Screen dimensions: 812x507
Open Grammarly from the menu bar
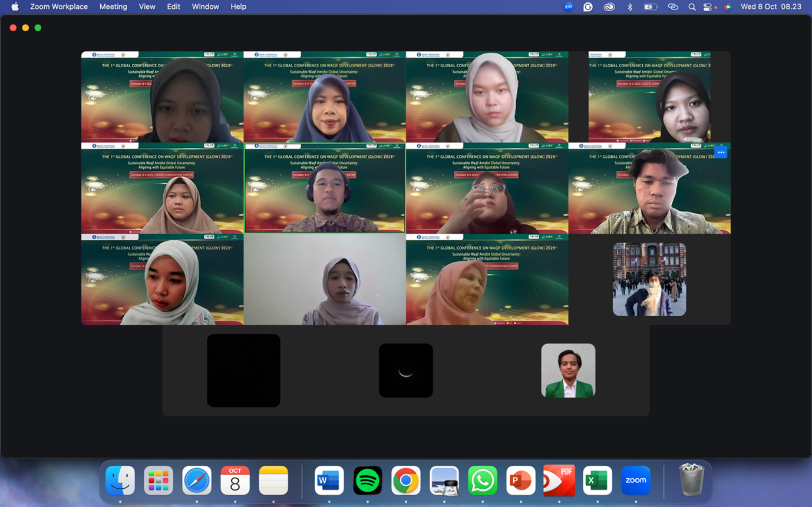(x=588, y=6)
